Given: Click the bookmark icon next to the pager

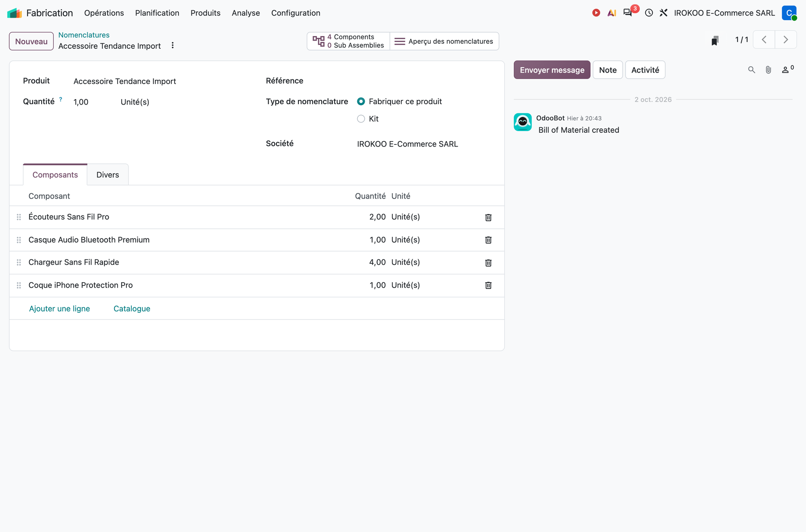Looking at the screenshot, I should (x=715, y=40).
